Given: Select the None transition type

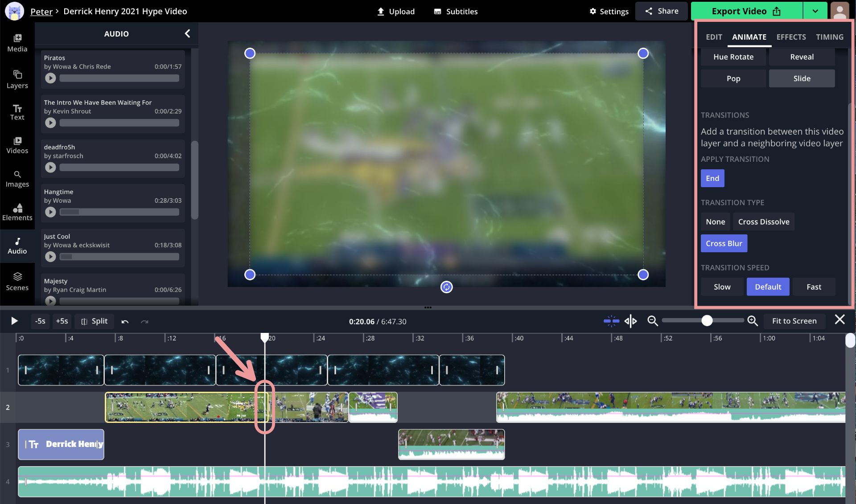Looking at the screenshot, I should click(715, 221).
